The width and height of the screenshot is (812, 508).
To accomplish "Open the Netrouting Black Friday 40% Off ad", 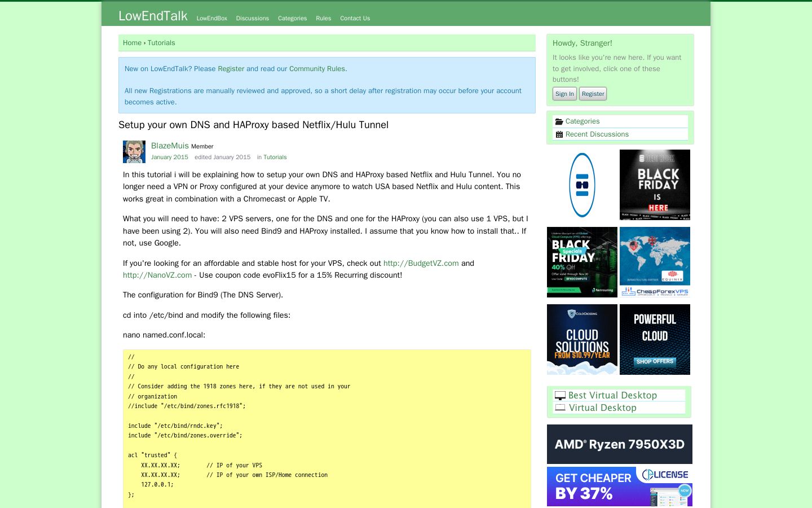I will point(582,262).
